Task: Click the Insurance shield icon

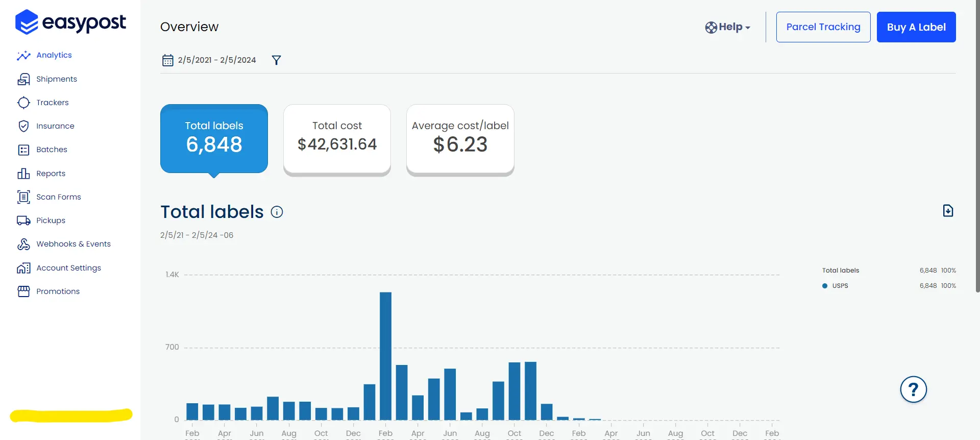Action: coord(23,126)
